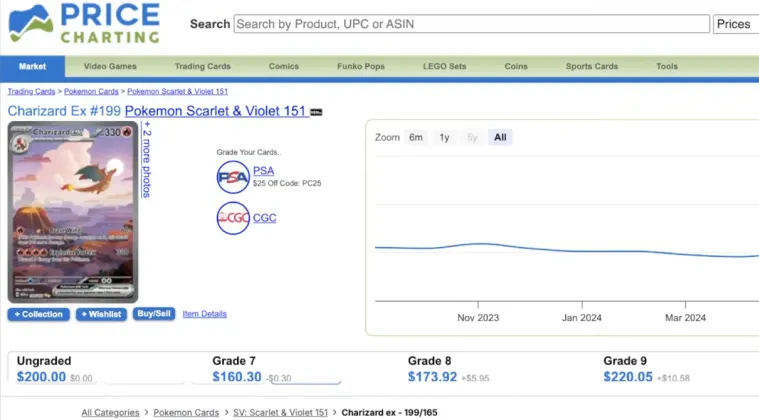Open the Prices dropdown next to search

734,24
